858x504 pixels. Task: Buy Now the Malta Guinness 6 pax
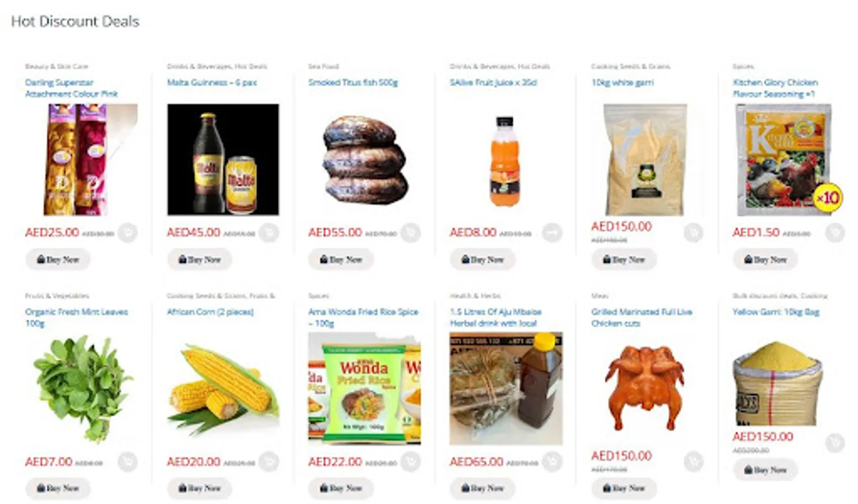pyautogui.click(x=200, y=260)
